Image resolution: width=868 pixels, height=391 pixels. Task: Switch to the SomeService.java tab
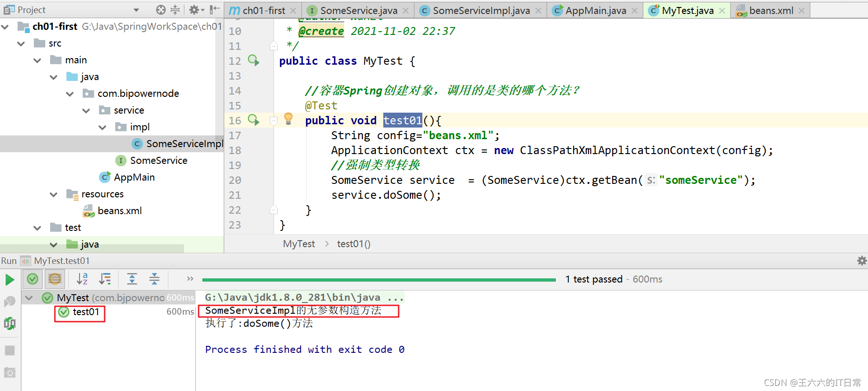358,10
